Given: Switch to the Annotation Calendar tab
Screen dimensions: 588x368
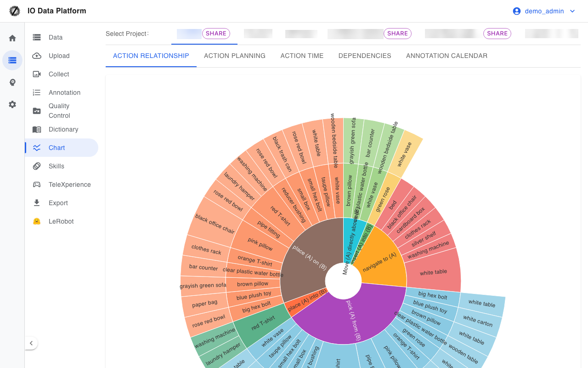Looking at the screenshot, I should pos(447,56).
